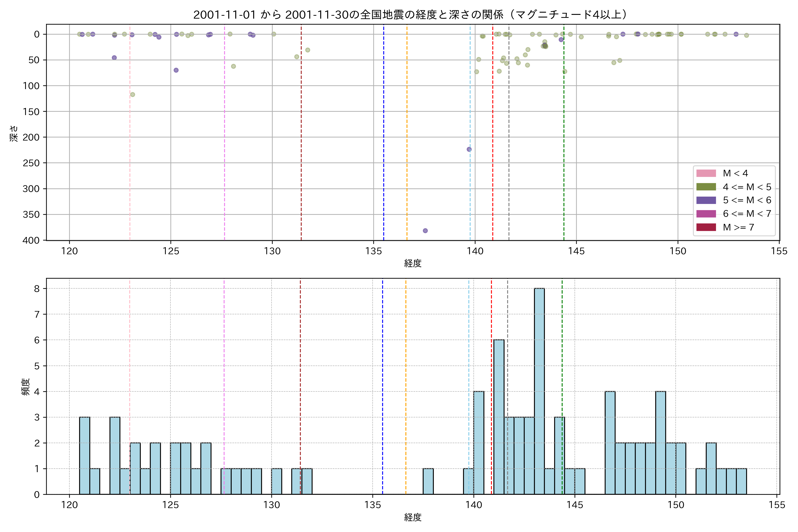Click the 'M >= 7' legend text
Image resolution: width=798 pixels, height=532 pixels.
(738, 227)
